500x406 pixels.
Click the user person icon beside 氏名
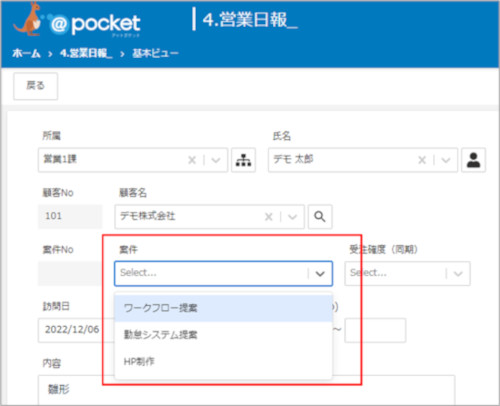click(x=473, y=160)
